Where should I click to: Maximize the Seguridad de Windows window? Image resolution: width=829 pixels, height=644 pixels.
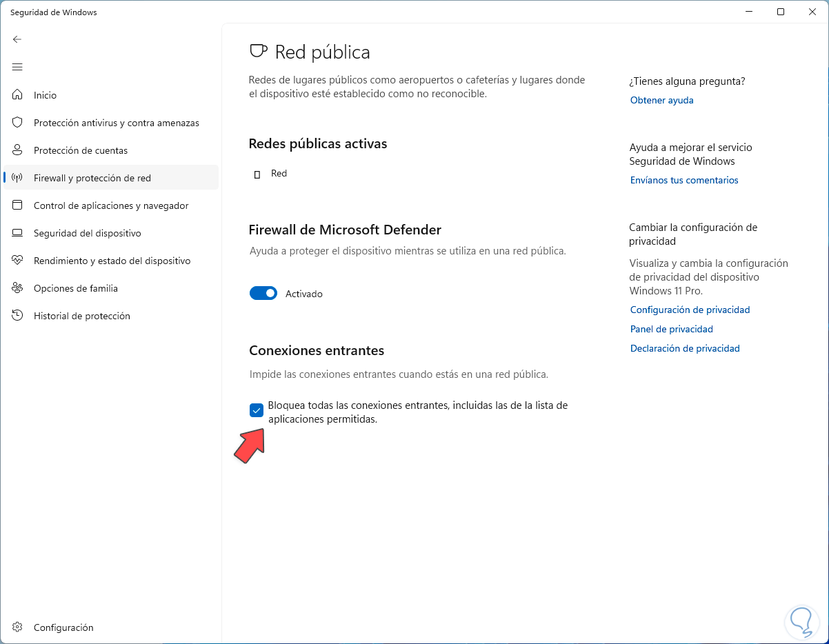coord(781,12)
